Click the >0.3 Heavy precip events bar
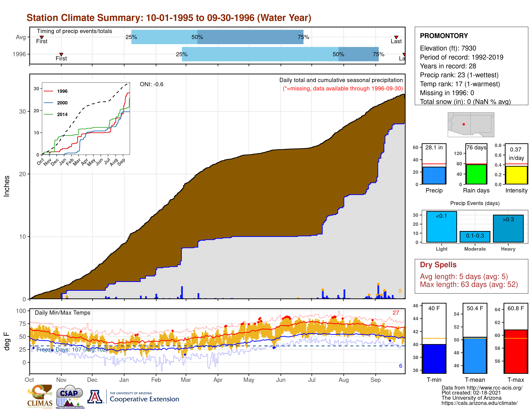 click(x=508, y=229)
